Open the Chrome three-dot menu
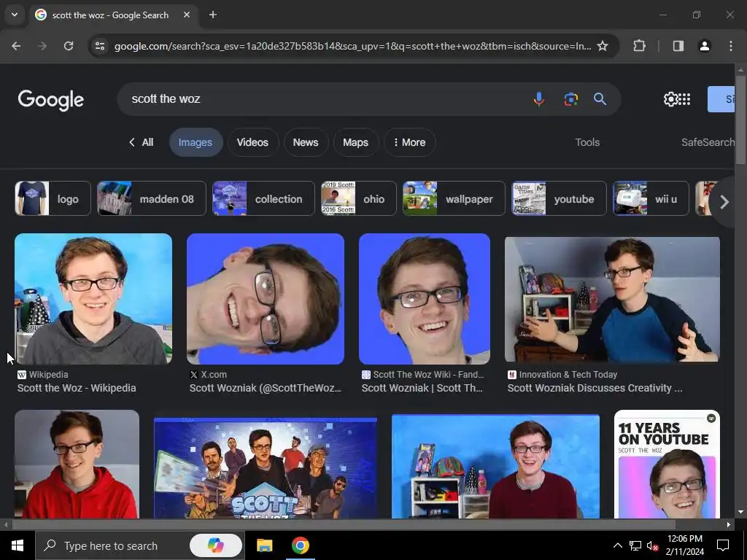The width and height of the screenshot is (747, 560). (731, 46)
